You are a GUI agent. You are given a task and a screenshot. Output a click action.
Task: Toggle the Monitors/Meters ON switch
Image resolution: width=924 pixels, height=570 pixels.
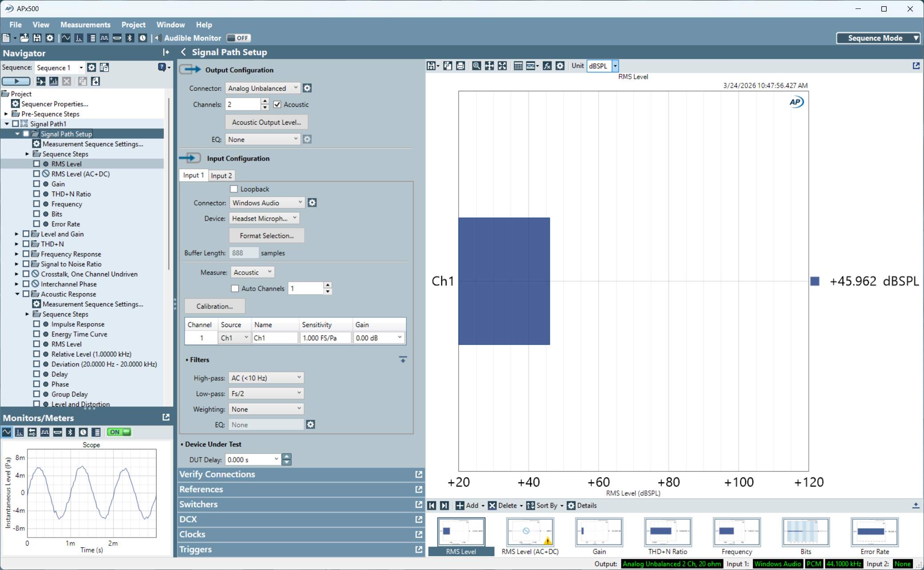coord(119,432)
